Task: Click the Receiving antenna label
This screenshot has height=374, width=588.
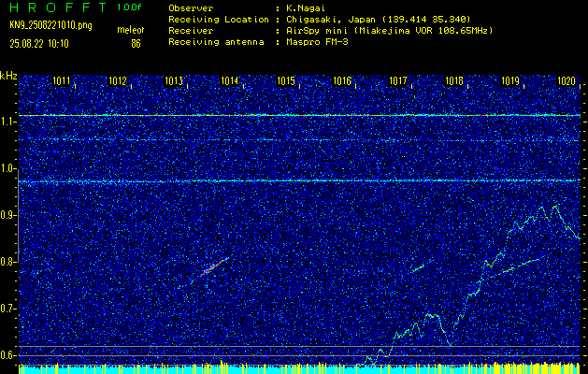Action: (x=216, y=42)
